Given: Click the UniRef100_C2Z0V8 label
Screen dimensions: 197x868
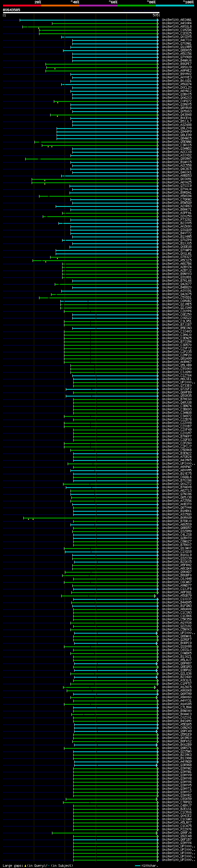Looking at the screenshot, I should [x=177, y=423].
